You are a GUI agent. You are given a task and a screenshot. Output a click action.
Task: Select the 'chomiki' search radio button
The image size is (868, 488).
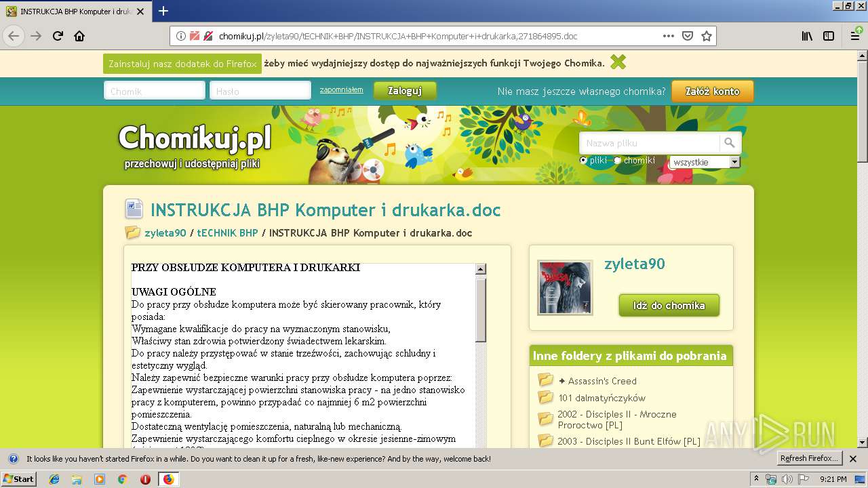[617, 161]
